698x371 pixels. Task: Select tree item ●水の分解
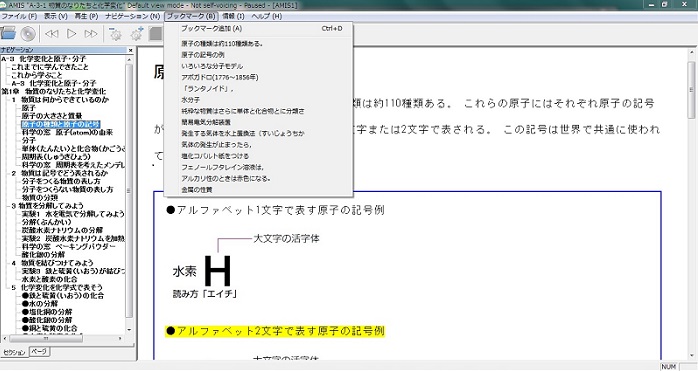coord(40,304)
